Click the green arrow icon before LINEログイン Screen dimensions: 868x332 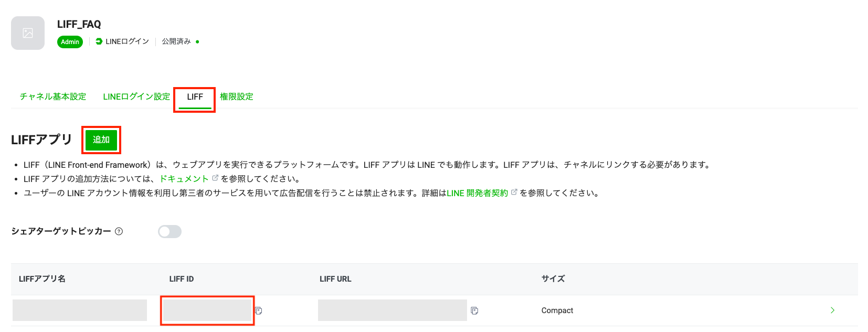[99, 41]
